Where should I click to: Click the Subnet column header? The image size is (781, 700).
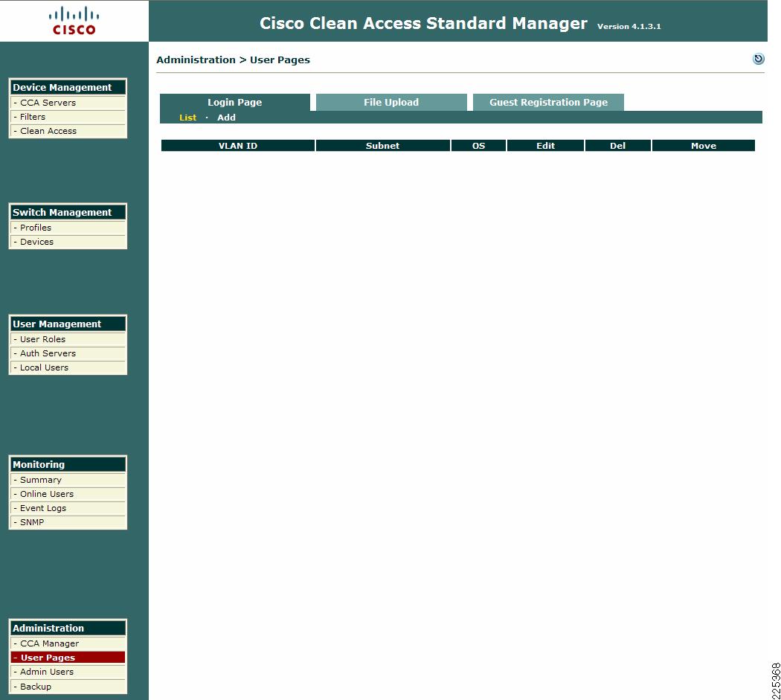[382, 146]
